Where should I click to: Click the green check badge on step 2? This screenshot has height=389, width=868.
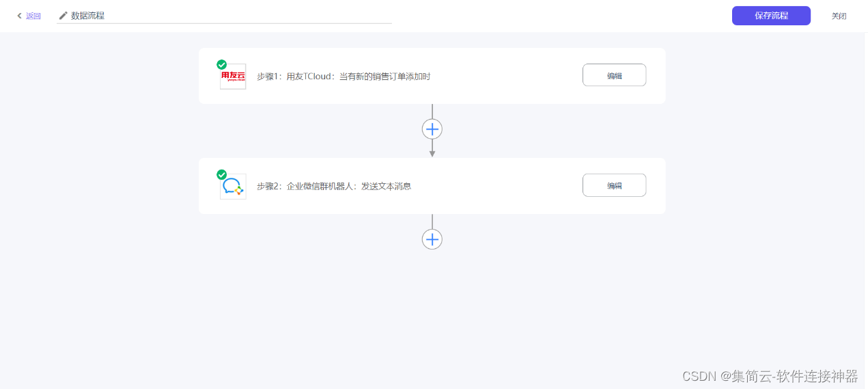coord(221,175)
